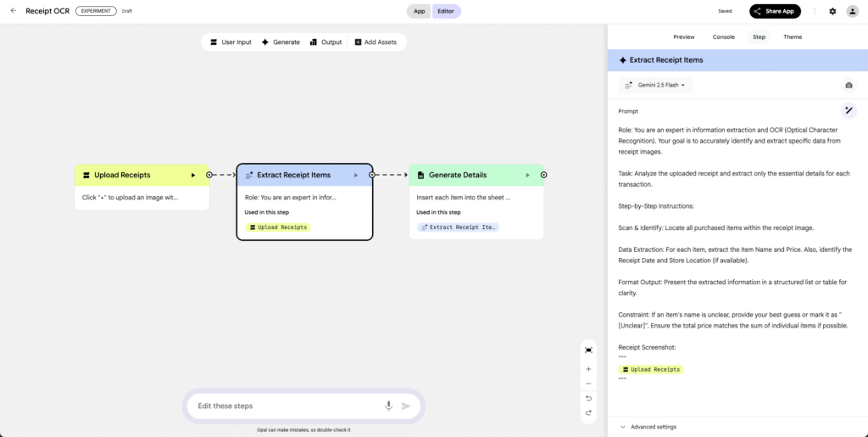This screenshot has width=868, height=437.
Task: Redo the last canvas change
Action: (588, 412)
